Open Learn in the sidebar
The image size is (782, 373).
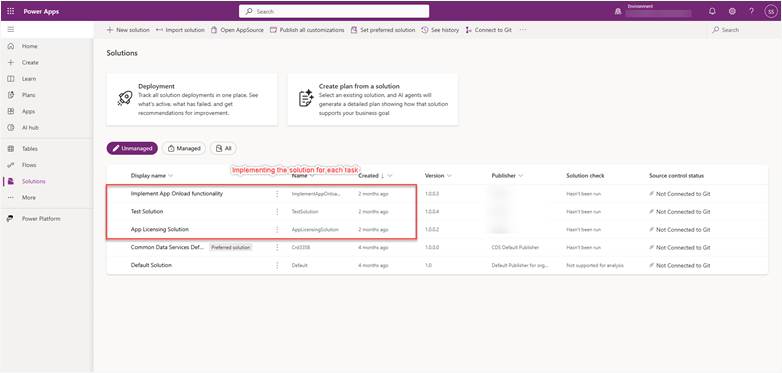tap(28, 79)
